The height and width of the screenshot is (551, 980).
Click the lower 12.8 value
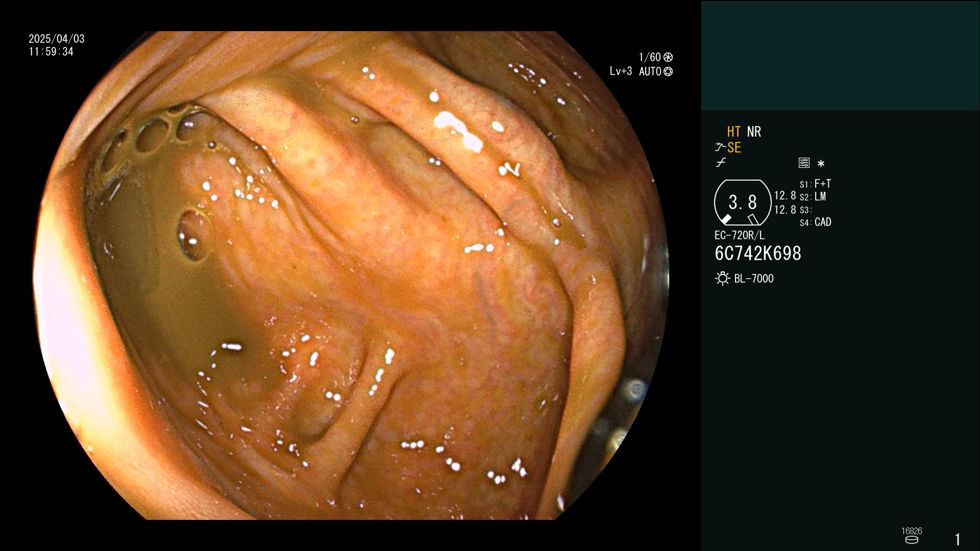[785, 210]
